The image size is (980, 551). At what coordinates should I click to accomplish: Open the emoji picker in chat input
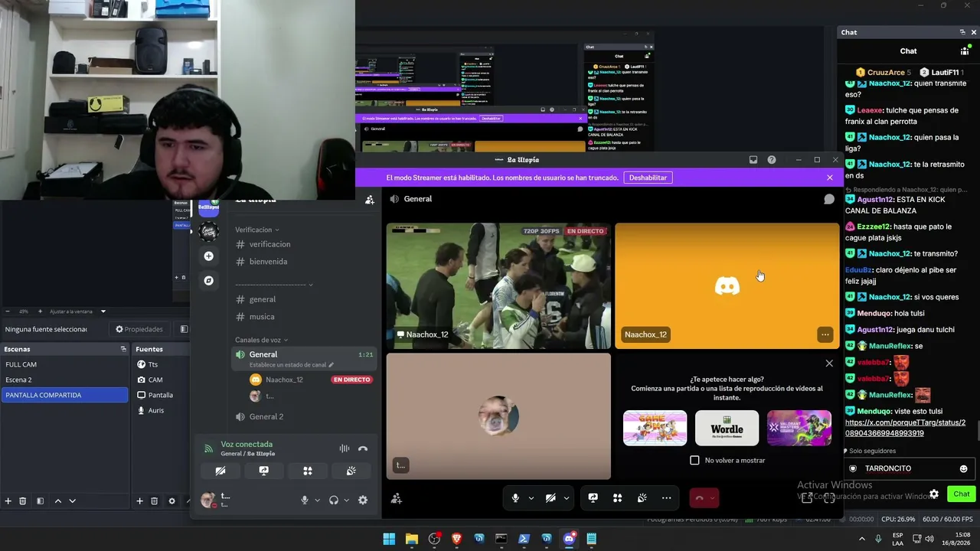point(963,468)
